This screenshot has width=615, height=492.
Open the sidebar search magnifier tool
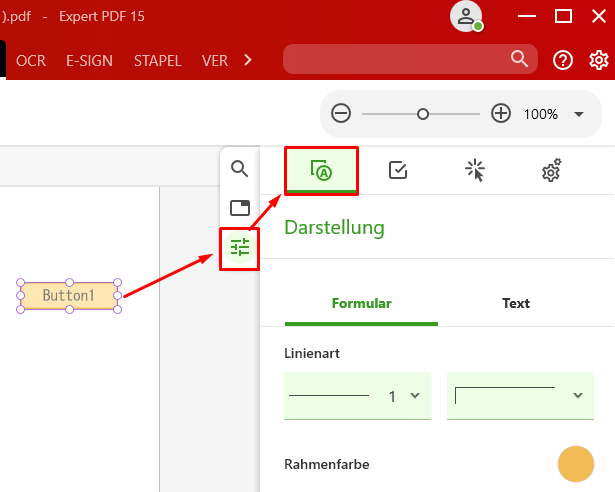coord(240,169)
